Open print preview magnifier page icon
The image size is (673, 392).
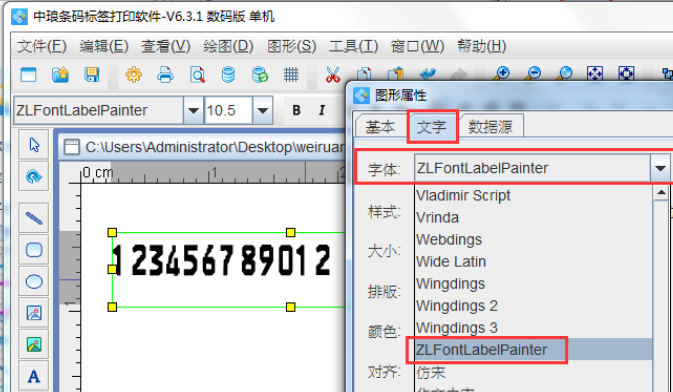(x=197, y=75)
